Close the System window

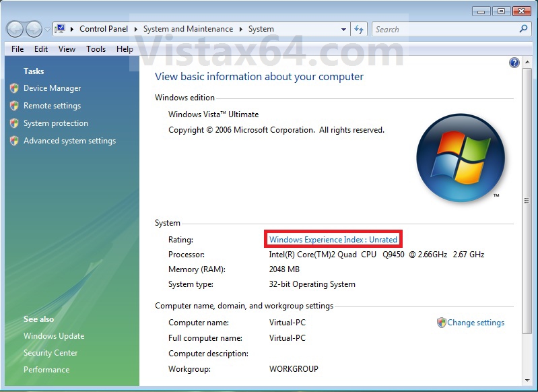pyautogui.click(x=522, y=11)
